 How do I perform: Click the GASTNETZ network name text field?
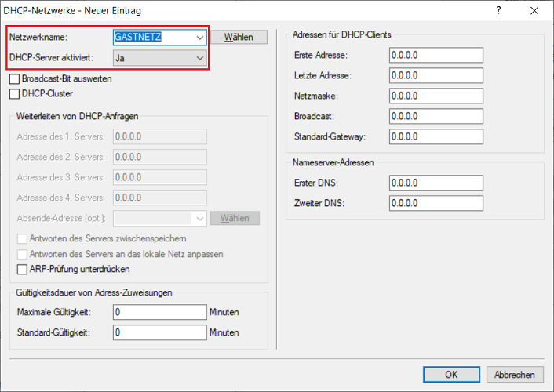152,37
